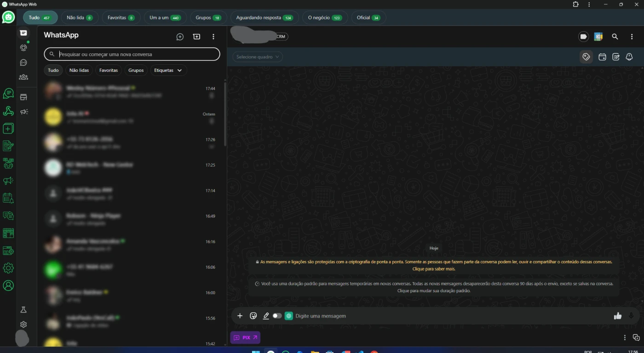Open the small white megaphone icon
The width and height of the screenshot is (644, 353).
point(24,112)
